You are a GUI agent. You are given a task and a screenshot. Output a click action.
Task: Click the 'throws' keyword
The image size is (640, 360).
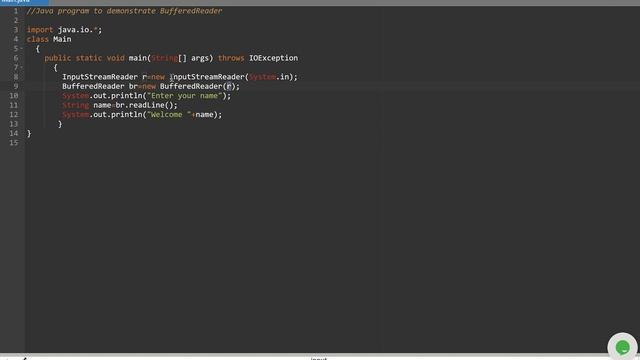[231, 58]
